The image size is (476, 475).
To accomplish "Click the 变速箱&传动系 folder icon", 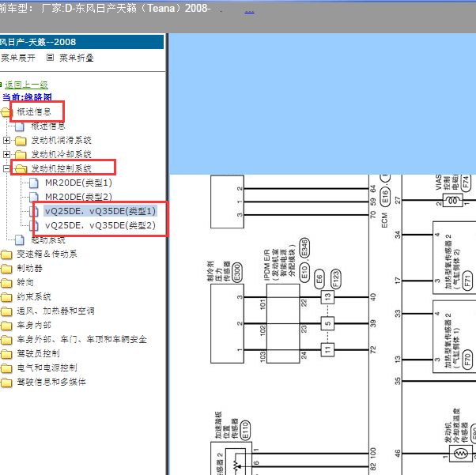I will click(6, 254).
